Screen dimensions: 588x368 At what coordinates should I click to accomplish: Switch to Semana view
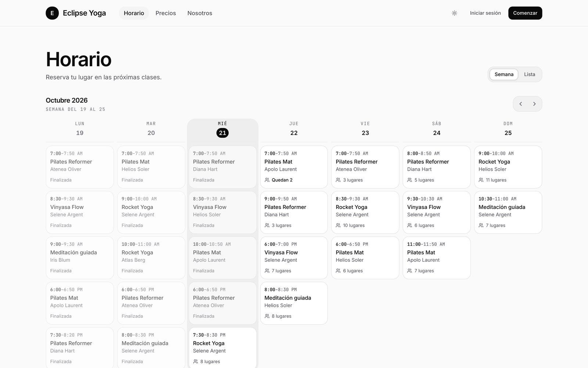(x=504, y=74)
